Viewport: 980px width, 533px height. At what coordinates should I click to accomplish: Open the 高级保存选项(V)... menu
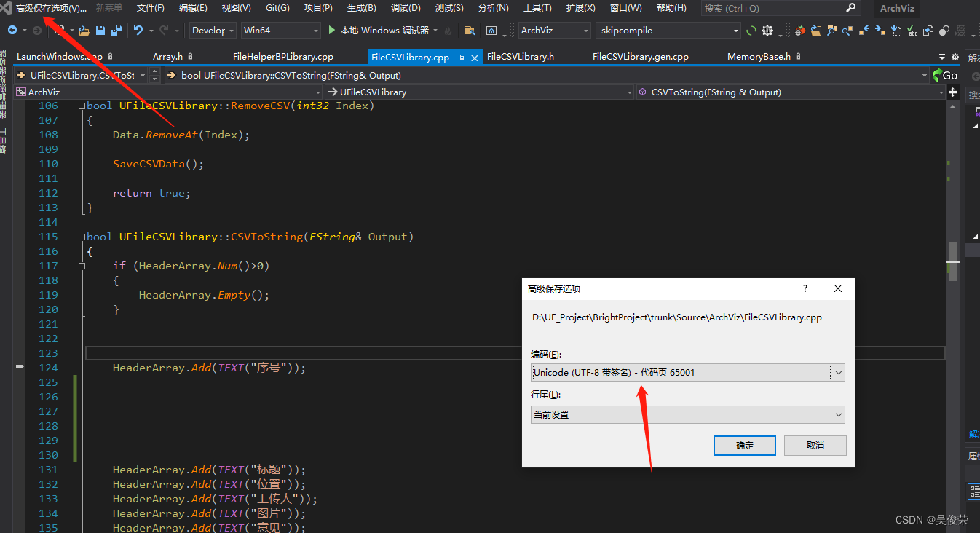point(51,8)
